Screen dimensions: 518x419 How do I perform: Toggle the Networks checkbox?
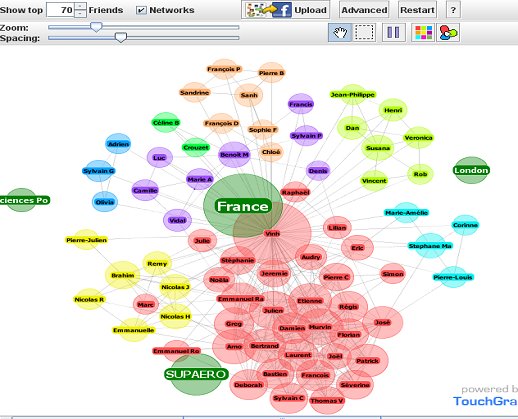click(x=141, y=10)
